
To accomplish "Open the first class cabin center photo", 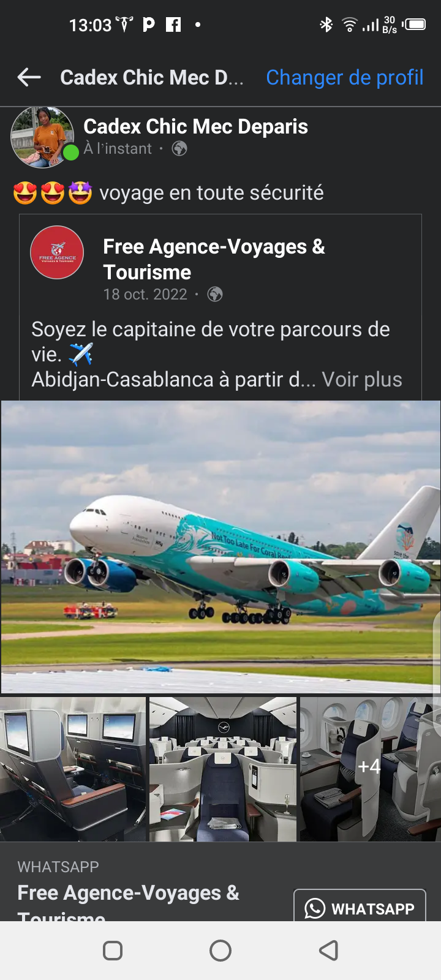I will (x=223, y=769).
